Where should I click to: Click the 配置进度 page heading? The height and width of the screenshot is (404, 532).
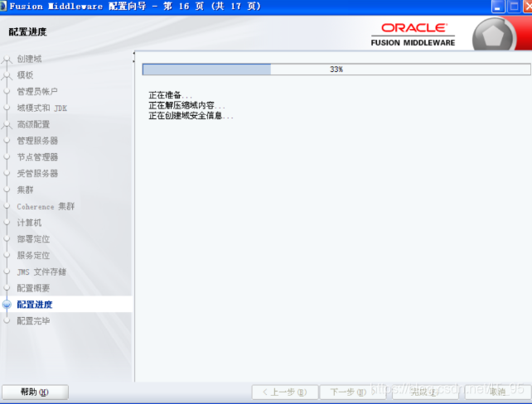pyautogui.click(x=27, y=31)
